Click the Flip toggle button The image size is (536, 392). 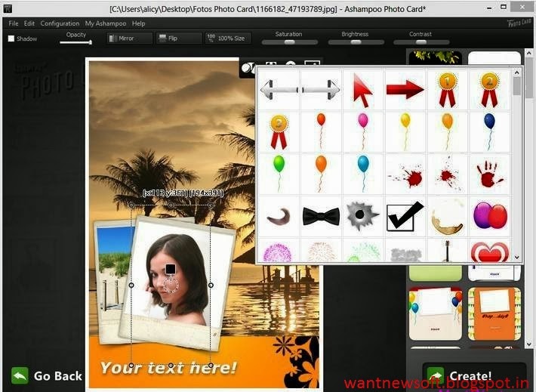coord(179,39)
